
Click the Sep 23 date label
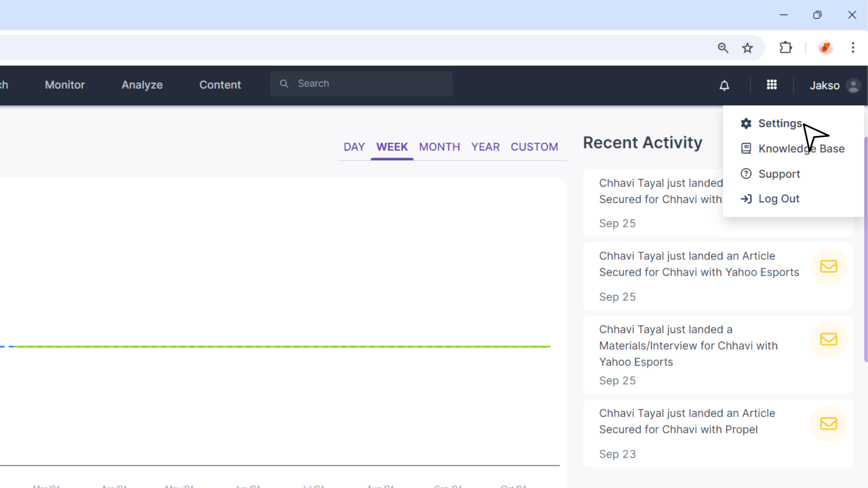(617, 454)
